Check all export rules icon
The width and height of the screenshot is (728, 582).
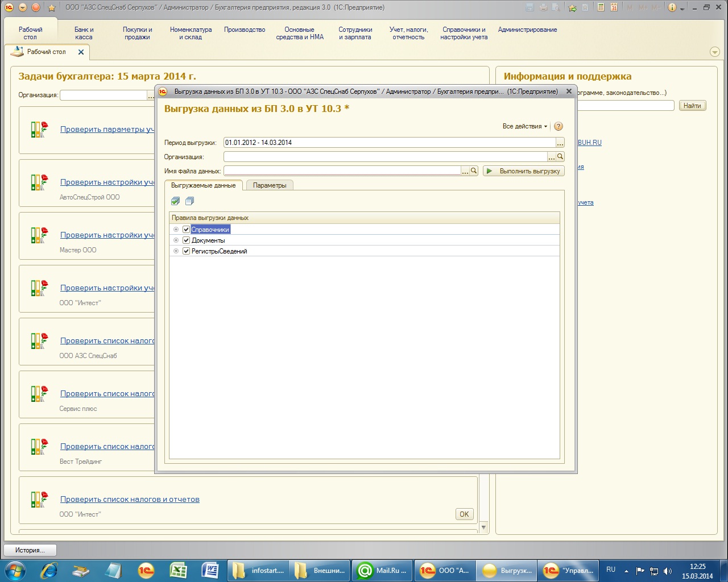tap(176, 201)
